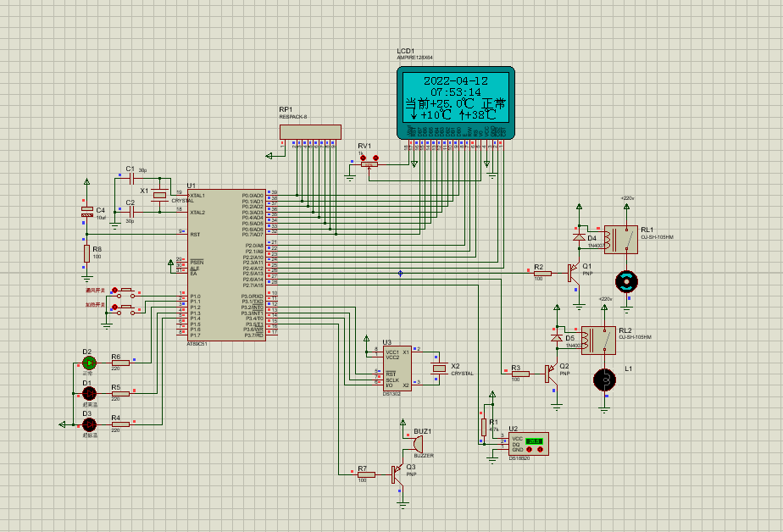Select the RP1 RESPACK-8 resistor pack
Viewport: 783px width, 532px height.
pyautogui.click(x=310, y=132)
